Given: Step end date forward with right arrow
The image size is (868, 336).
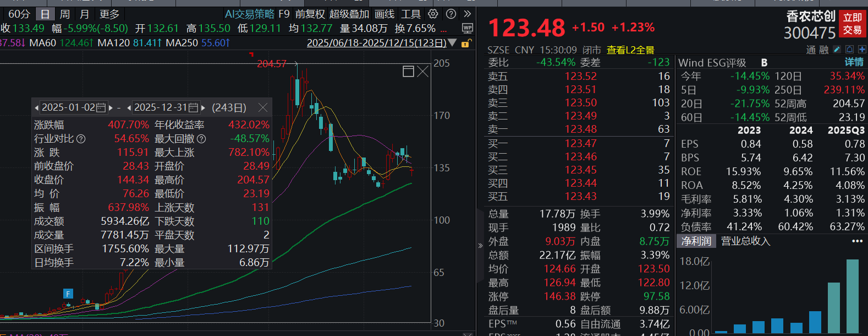Looking at the screenshot, I should coord(203,108).
